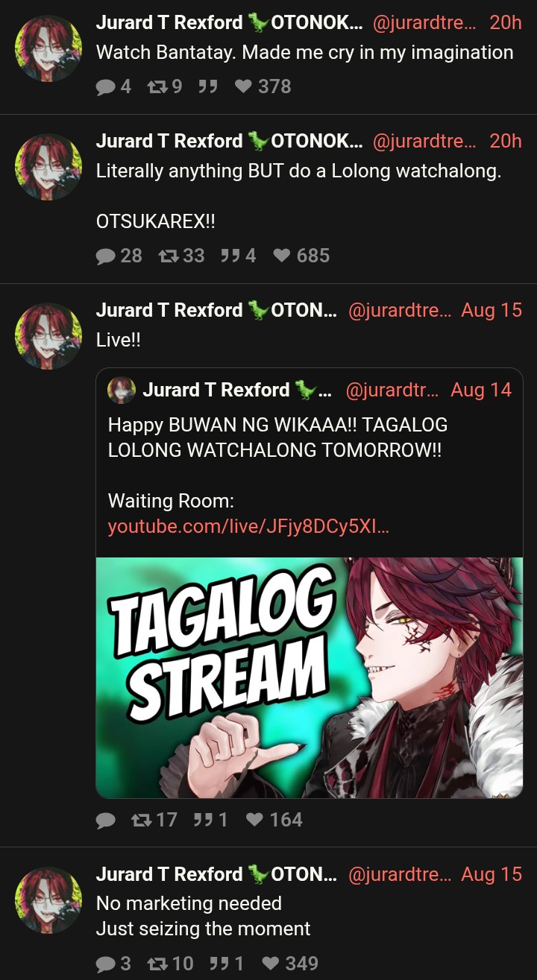Open the first tweet's 20h timestamp
Screen dimensions: 537x980
(506, 22)
